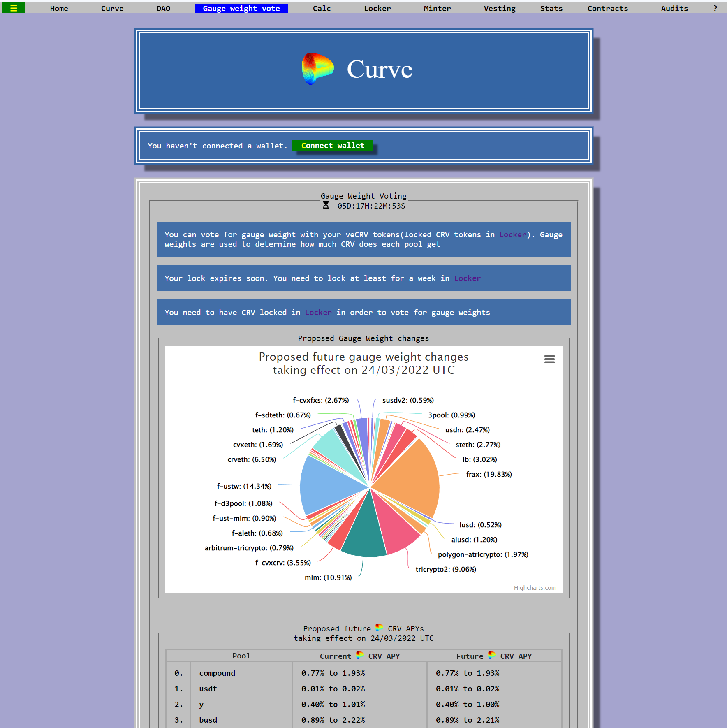The width and height of the screenshot is (727, 728).
Task: Open the green hamburger menu icon
Action: tap(14, 8)
